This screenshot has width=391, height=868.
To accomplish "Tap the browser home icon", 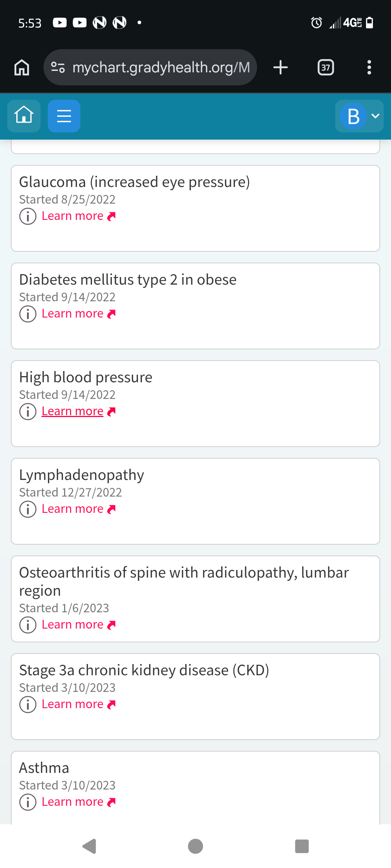I will pyautogui.click(x=22, y=67).
